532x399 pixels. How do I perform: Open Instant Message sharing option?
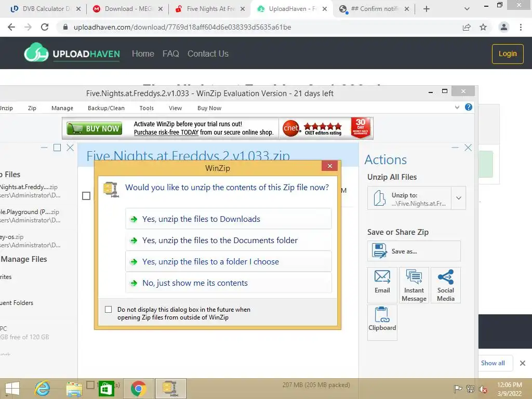(x=414, y=285)
